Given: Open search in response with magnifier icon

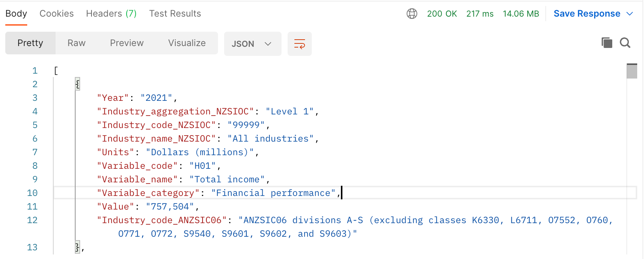Looking at the screenshot, I should coord(625,43).
